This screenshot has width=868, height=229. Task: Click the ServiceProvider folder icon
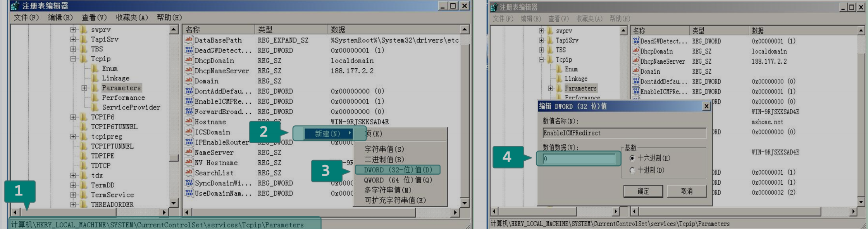[x=95, y=107]
